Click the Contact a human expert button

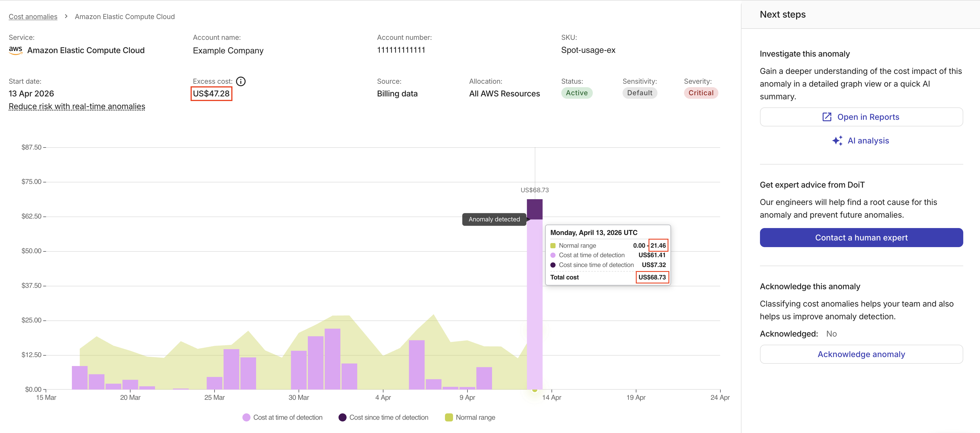point(861,237)
